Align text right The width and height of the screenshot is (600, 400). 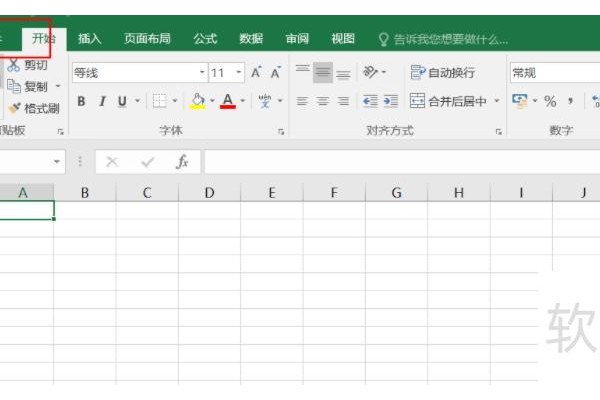pyautogui.click(x=343, y=101)
